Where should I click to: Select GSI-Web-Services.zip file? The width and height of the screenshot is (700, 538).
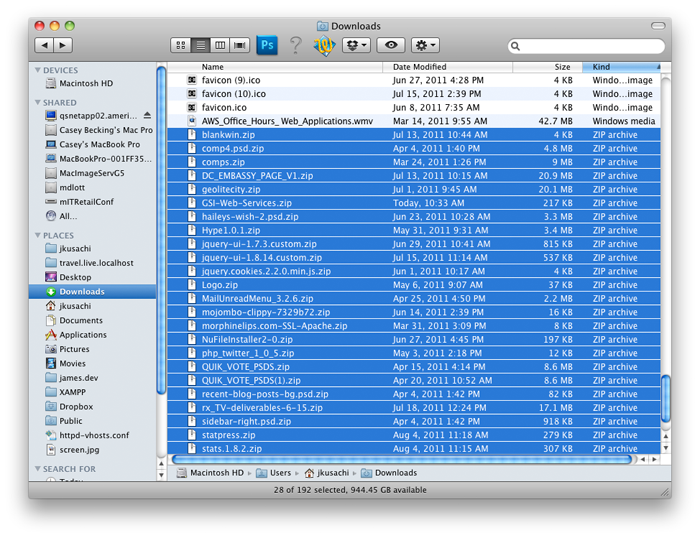click(x=414, y=203)
